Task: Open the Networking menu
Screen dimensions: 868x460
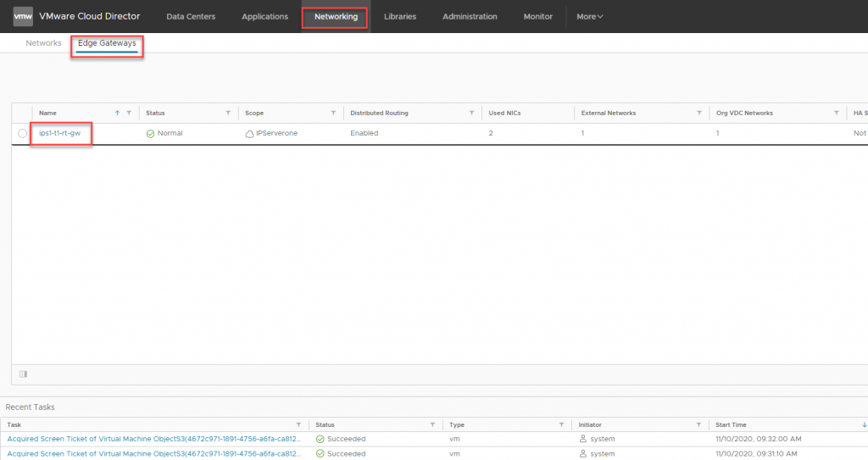Action: pos(335,16)
